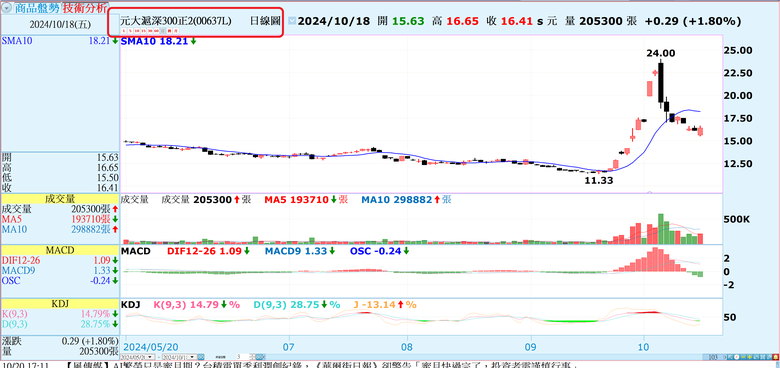This screenshot has width=780, height=368.
Task: Switch to the 商品盤勢 tab
Action: pos(37,8)
